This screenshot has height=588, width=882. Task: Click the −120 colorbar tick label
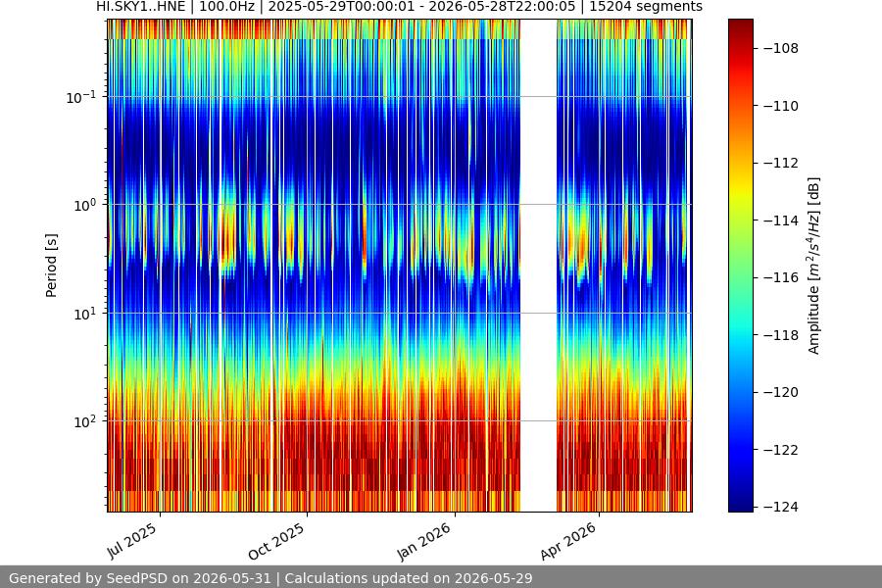[x=781, y=392]
